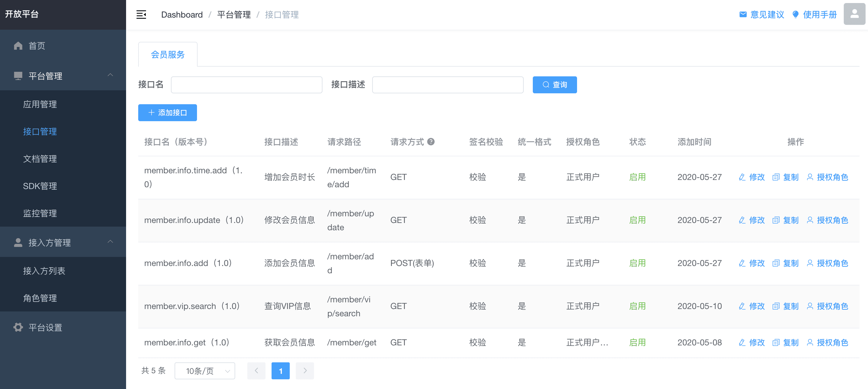Image resolution: width=868 pixels, height=389 pixels.
Task: Open 角色管理 in sidebar menu
Action: [40, 298]
